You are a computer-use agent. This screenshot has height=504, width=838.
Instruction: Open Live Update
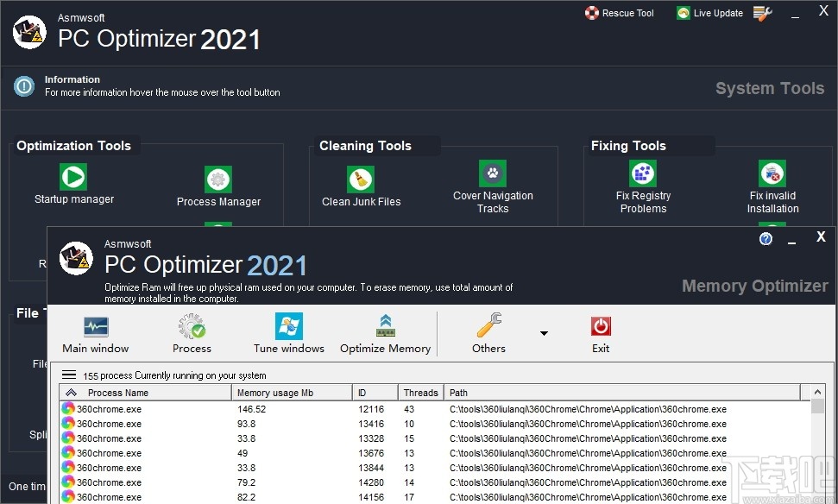pyautogui.click(x=709, y=12)
